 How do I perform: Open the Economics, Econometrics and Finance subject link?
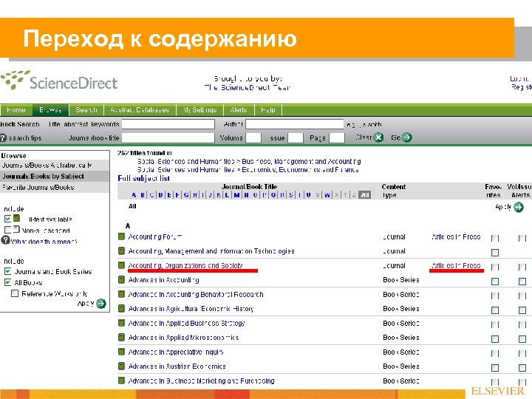point(300,170)
